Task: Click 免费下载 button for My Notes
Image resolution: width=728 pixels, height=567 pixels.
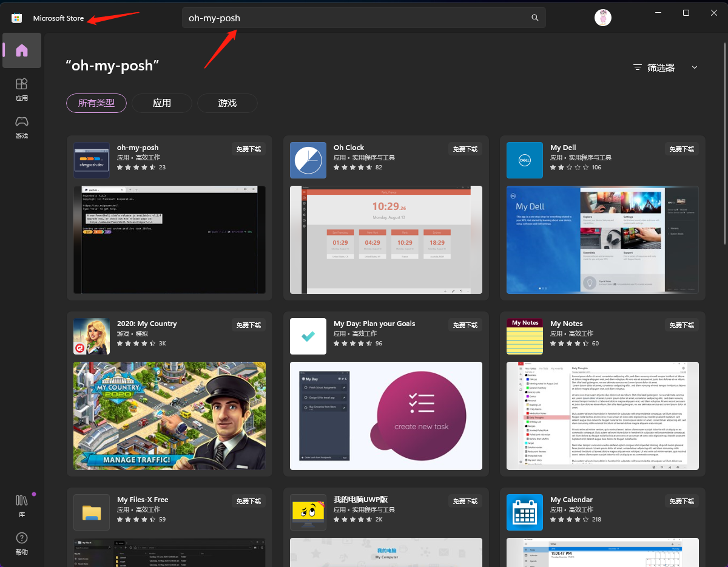Action: coord(682,325)
